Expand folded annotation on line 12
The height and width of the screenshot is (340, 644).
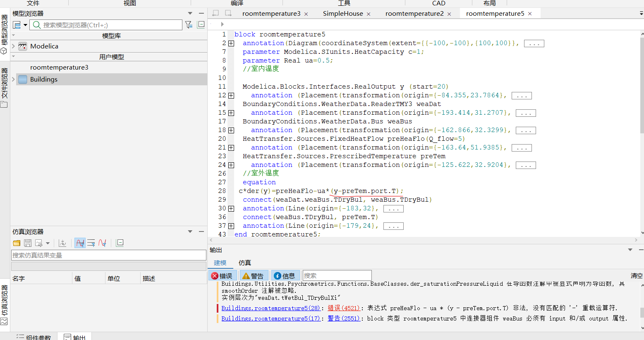tap(231, 96)
